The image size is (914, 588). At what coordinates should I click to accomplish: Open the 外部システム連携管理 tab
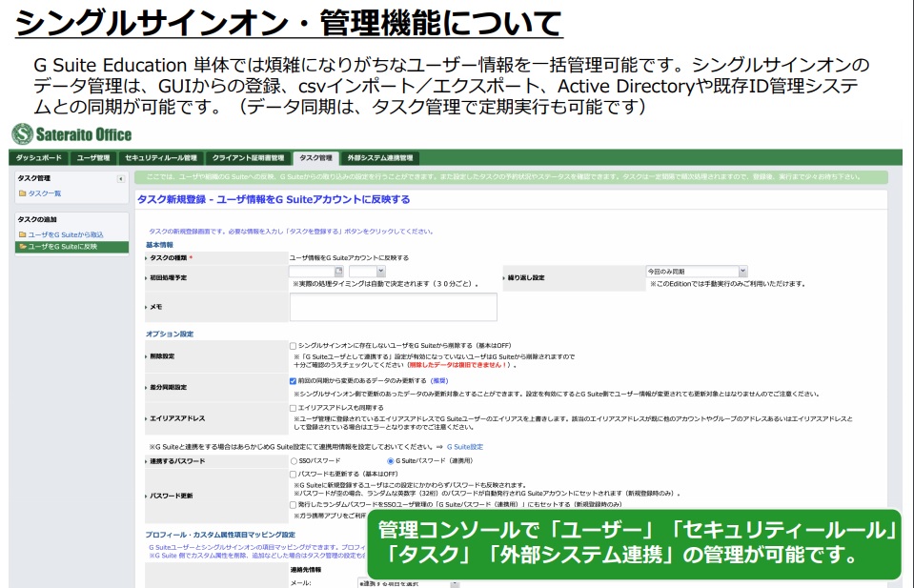[380, 158]
